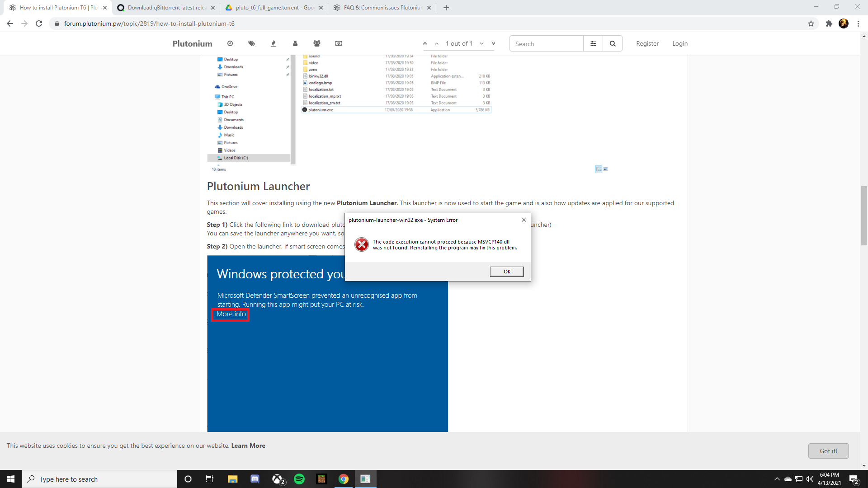Jump to first post double-up arrow
The width and height of the screenshot is (868, 488).
[425, 43]
